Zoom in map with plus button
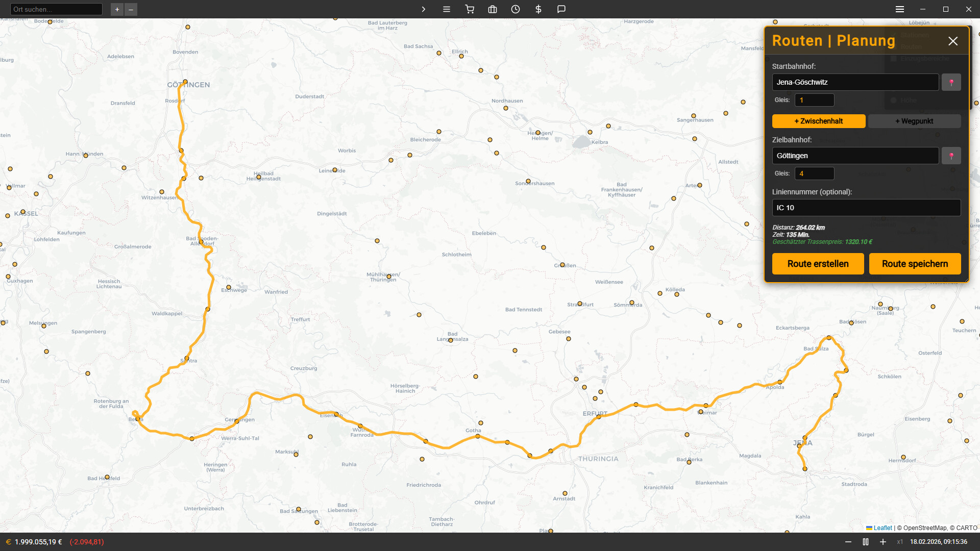Viewport: 980px width, 551px height. [x=117, y=9]
